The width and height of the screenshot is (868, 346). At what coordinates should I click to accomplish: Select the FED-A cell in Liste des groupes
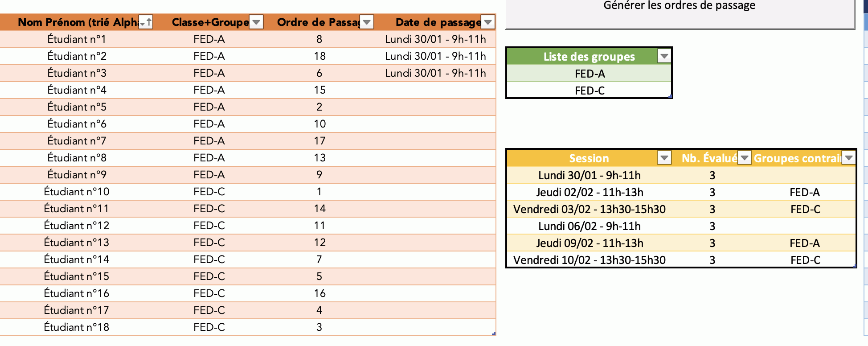(x=589, y=74)
